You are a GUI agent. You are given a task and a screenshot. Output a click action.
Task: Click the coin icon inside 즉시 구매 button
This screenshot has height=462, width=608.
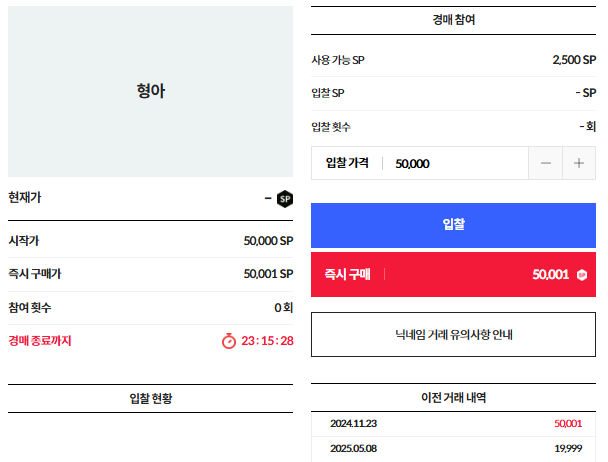pyautogui.click(x=582, y=274)
